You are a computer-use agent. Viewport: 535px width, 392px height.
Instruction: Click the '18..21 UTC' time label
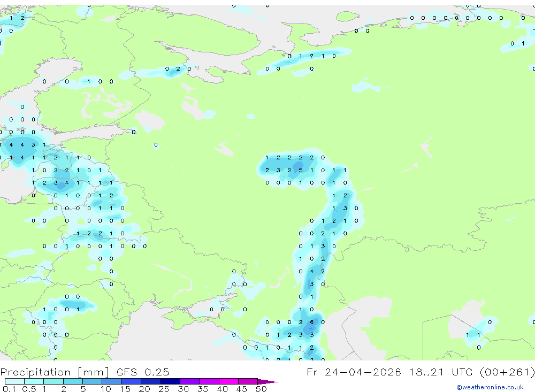[440, 372]
